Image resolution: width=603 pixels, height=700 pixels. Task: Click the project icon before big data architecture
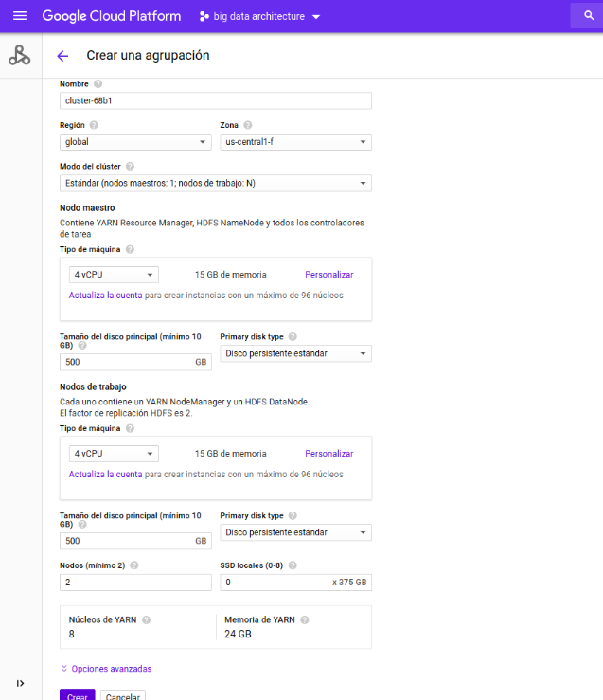pos(204,16)
